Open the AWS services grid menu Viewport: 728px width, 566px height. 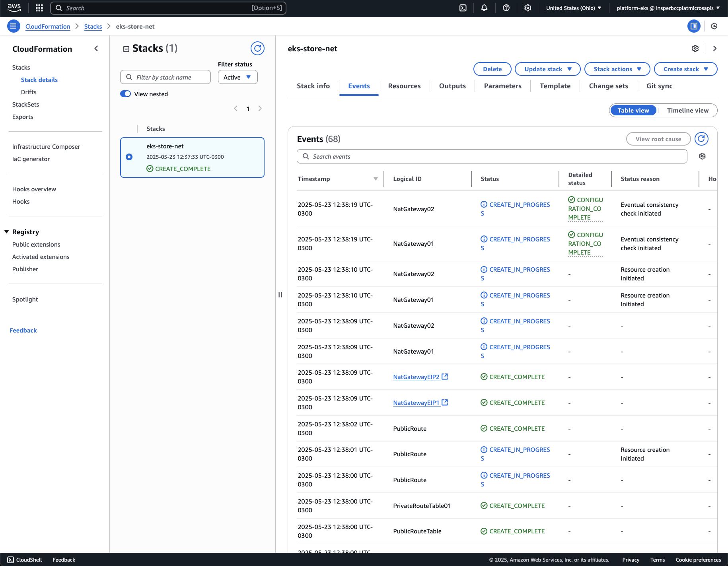(x=39, y=8)
